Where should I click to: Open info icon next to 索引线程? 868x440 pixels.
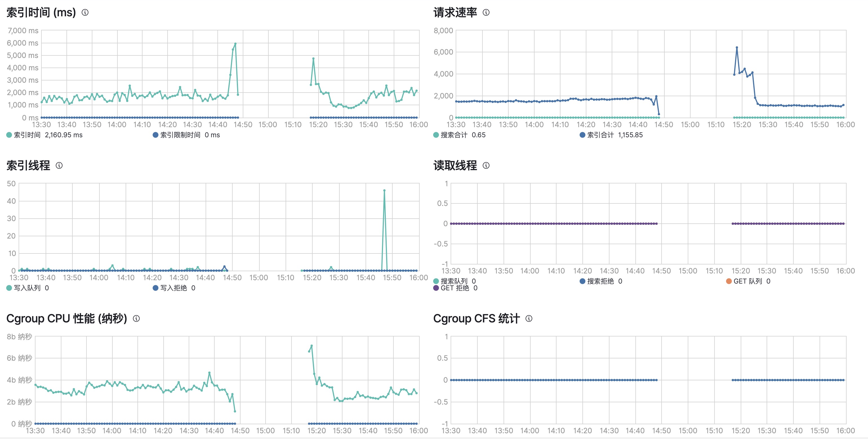59,165
